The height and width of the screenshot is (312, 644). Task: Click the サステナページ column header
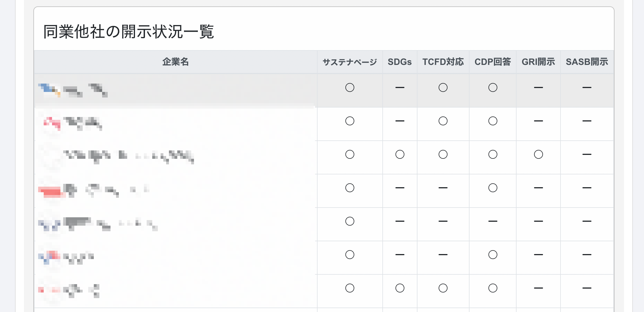[x=350, y=62]
